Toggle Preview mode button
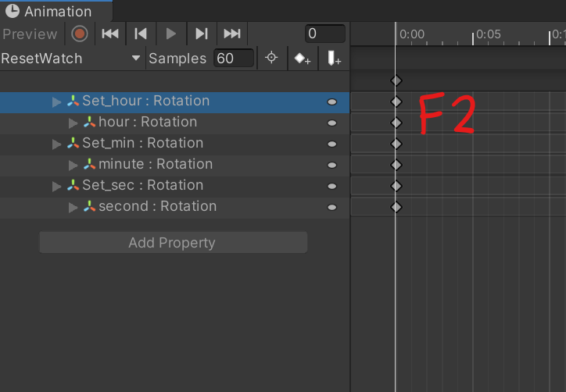The width and height of the screenshot is (566, 392). click(x=30, y=34)
